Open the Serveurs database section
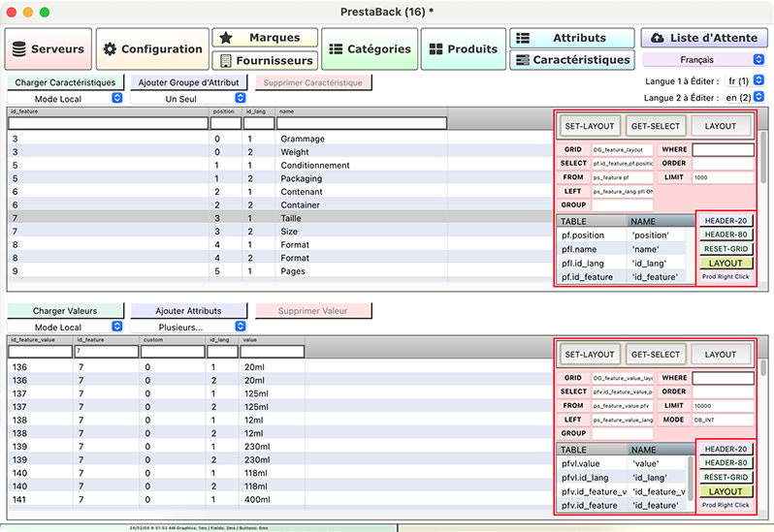The width and height of the screenshot is (774, 532). 49,48
